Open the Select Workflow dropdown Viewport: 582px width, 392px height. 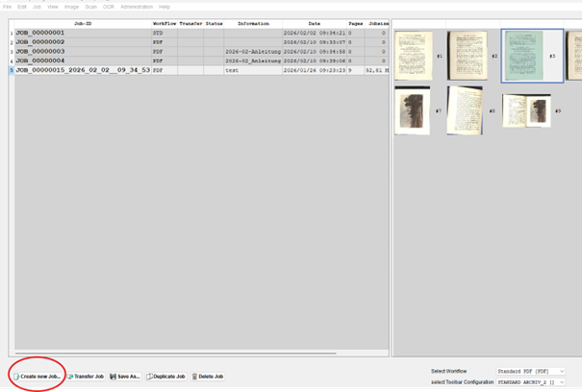click(x=530, y=371)
